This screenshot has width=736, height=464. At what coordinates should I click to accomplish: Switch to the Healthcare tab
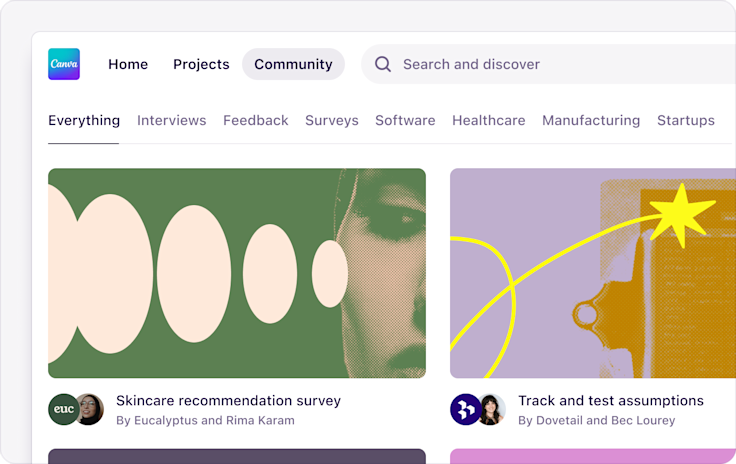[489, 121]
